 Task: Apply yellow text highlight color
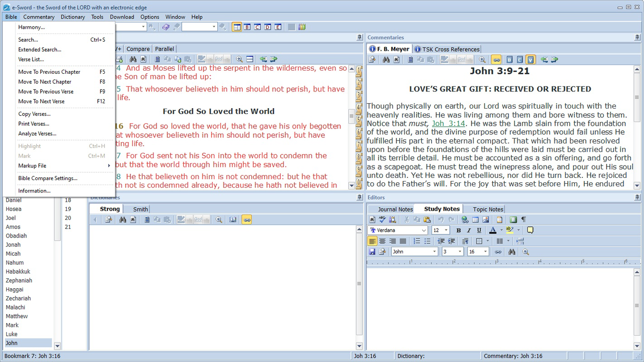click(x=509, y=230)
